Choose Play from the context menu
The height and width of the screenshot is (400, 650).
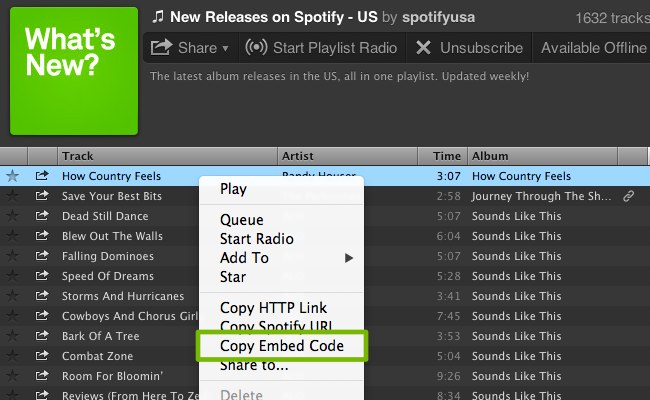[x=233, y=189]
